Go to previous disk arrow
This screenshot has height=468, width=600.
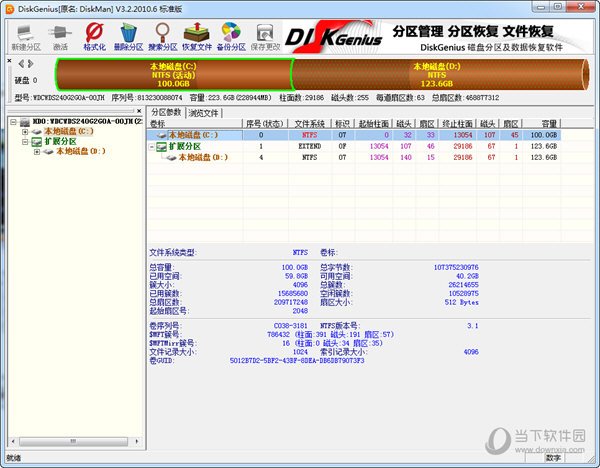[x=21, y=64]
